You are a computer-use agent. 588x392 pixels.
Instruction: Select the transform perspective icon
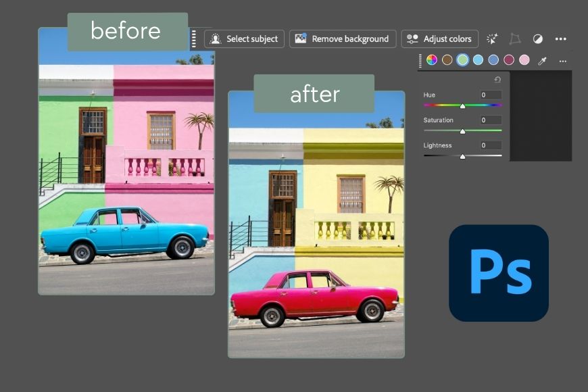(515, 39)
